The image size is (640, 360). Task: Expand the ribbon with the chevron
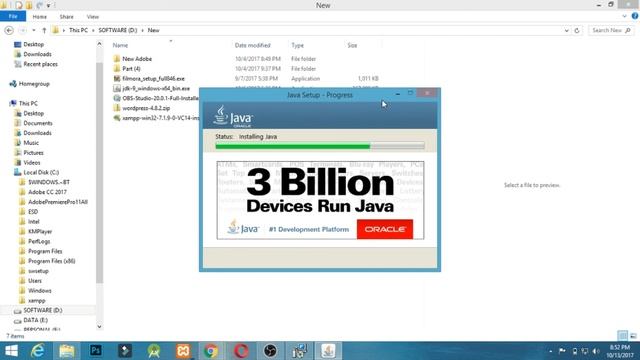pyautogui.click(x=624, y=16)
